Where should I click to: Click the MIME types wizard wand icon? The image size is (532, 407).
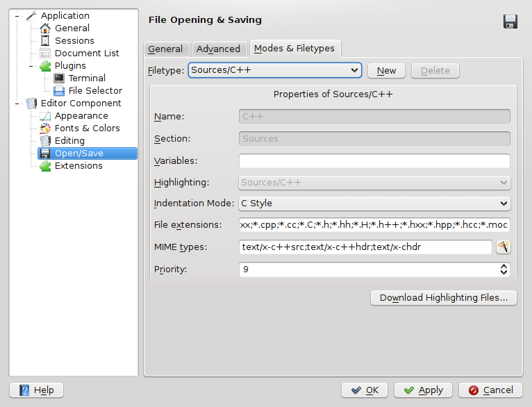click(x=504, y=247)
